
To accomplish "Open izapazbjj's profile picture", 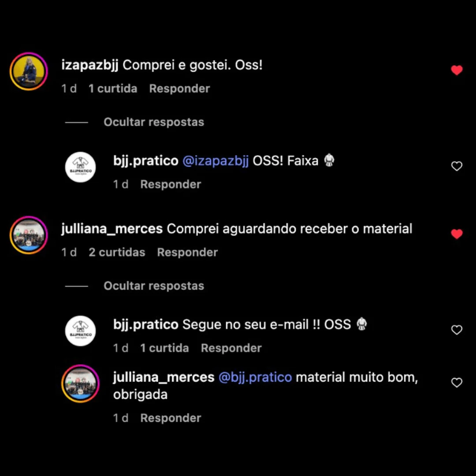I will (29, 71).
